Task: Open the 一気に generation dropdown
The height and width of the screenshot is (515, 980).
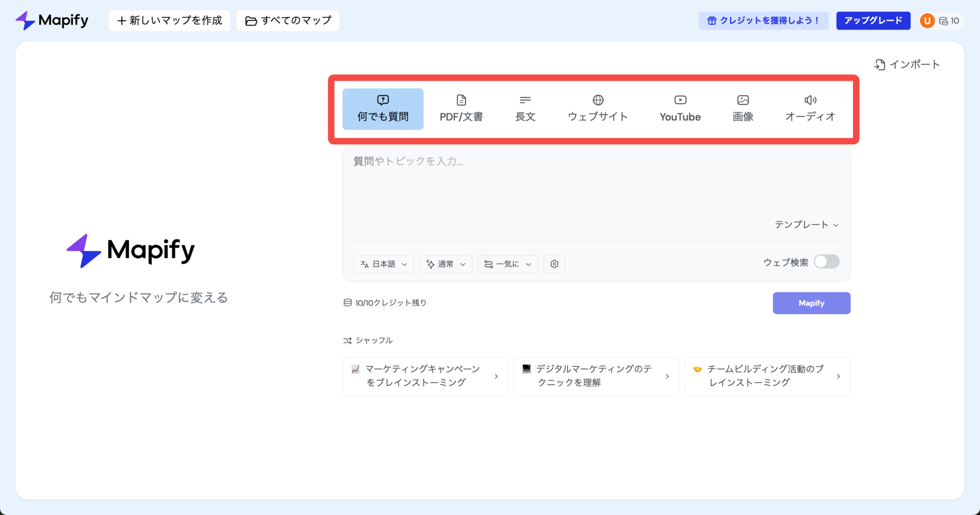Action: (x=507, y=264)
